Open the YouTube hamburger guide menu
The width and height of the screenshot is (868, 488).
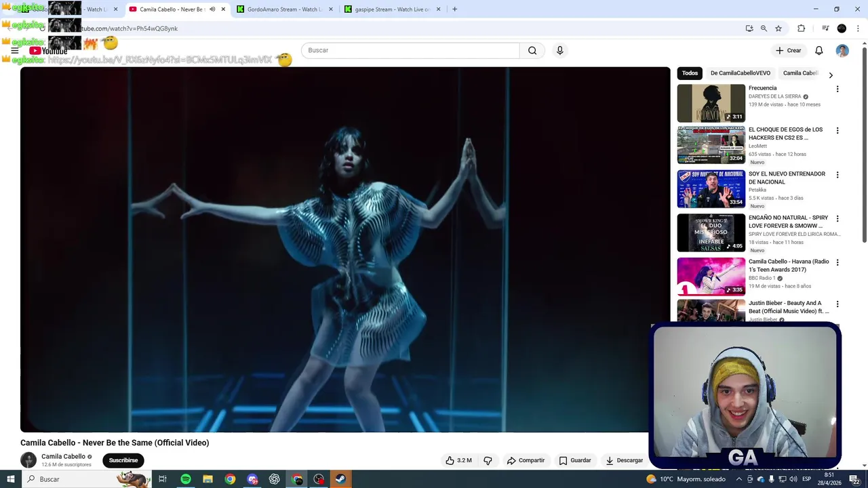point(14,51)
